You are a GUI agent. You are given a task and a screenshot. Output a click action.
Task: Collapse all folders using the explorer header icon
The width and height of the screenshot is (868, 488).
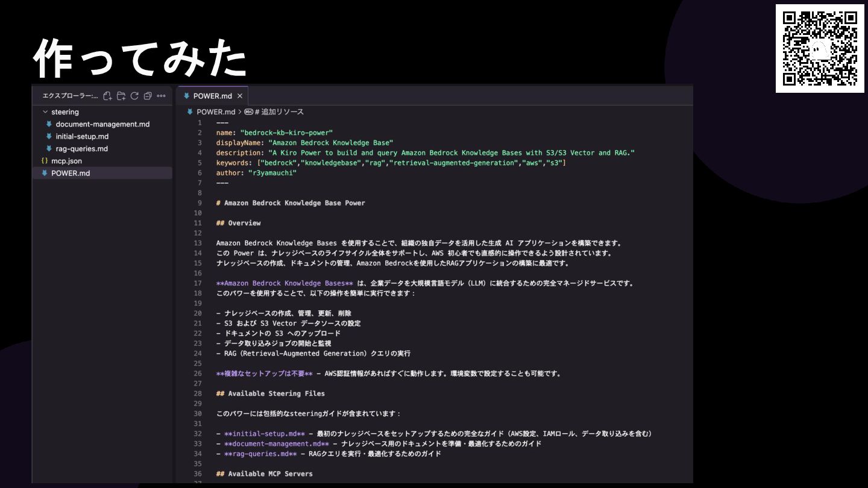(148, 96)
